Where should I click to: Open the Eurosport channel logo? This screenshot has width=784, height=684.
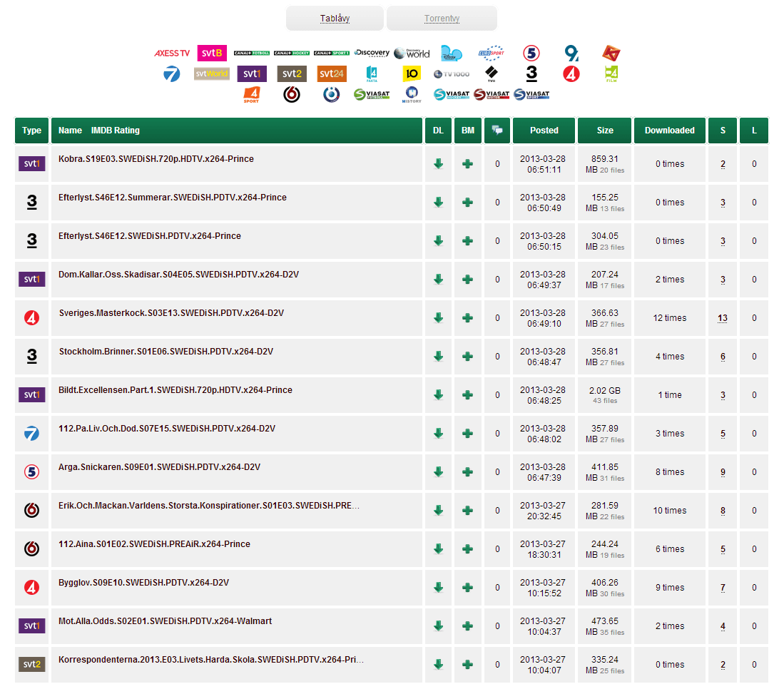(x=492, y=53)
